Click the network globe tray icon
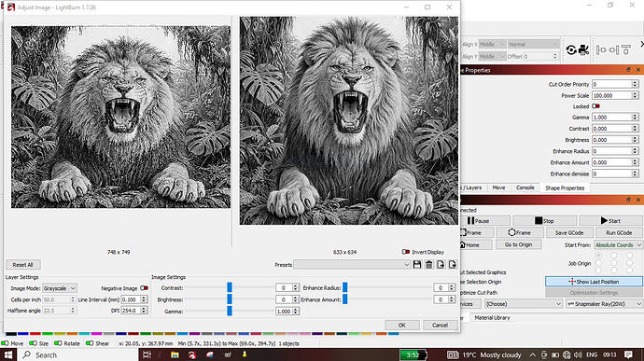The image size is (644, 361). pos(567,354)
